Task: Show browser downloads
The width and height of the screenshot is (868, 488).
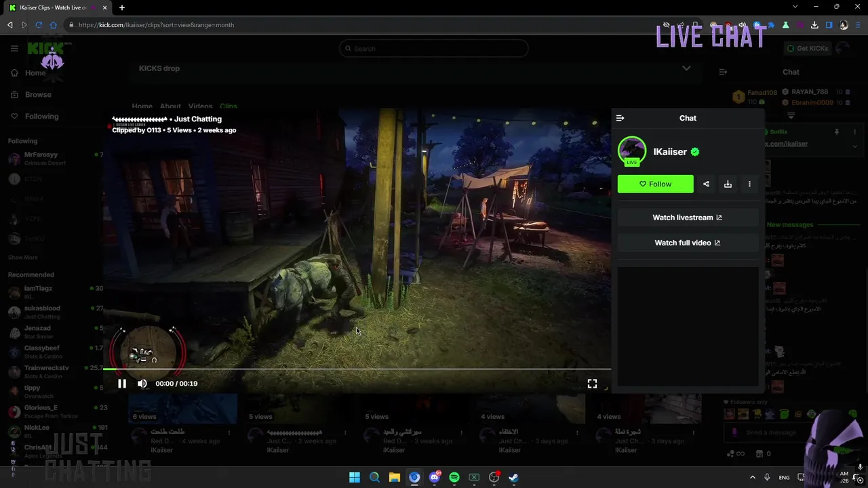Action: tap(814, 25)
